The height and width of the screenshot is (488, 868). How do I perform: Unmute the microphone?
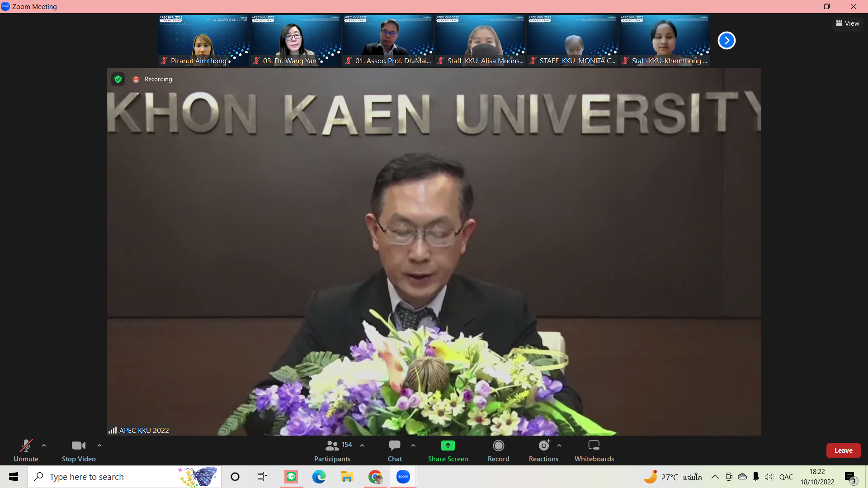26,446
